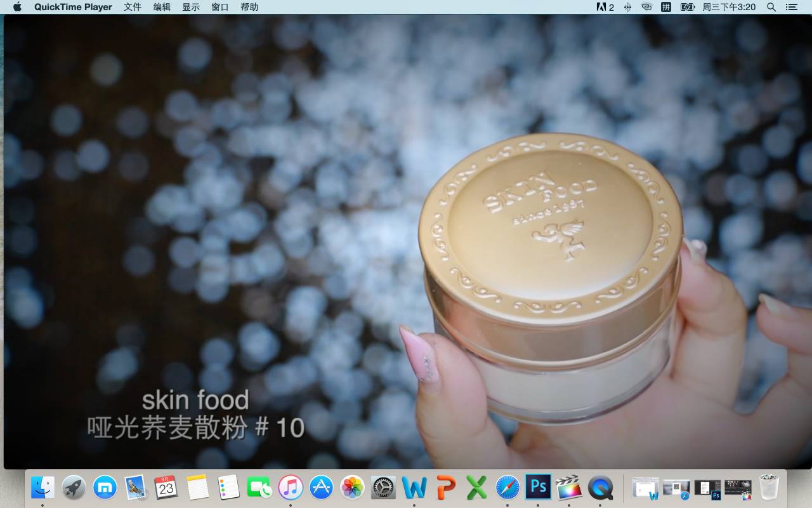Screen dimensions: 812x508
Task: Launch Launchpad rocket icon in Dock
Action: [74, 488]
